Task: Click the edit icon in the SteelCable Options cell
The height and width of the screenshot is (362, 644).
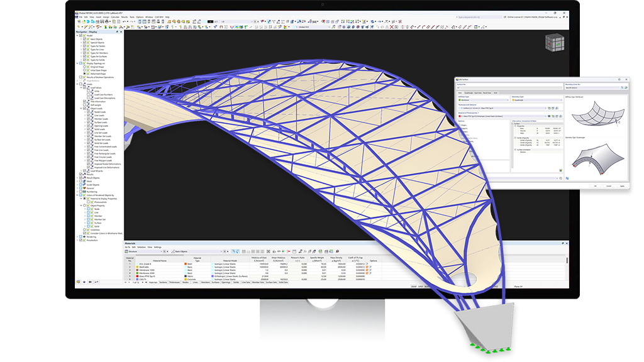Action: [x=370, y=266]
